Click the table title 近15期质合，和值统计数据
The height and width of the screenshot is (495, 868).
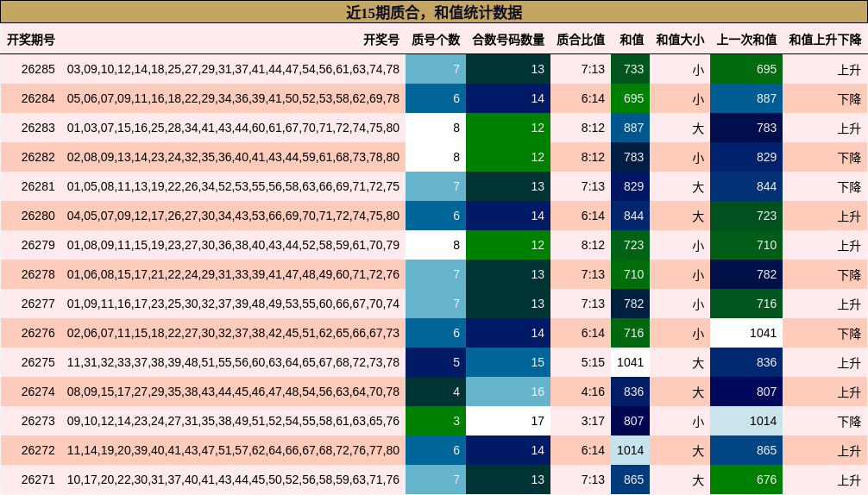(434, 12)
